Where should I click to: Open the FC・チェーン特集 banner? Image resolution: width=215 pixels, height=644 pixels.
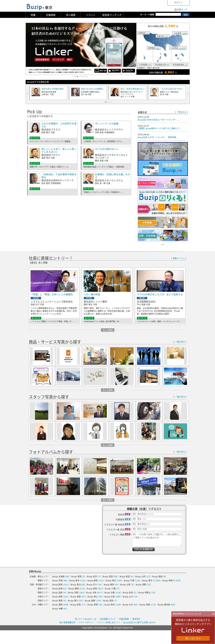point(163,183)
